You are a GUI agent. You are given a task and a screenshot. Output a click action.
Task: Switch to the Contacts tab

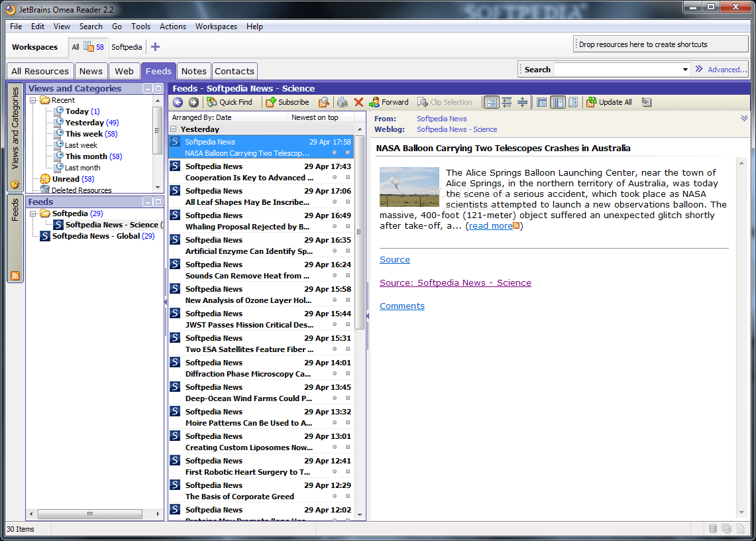point(235,72)
